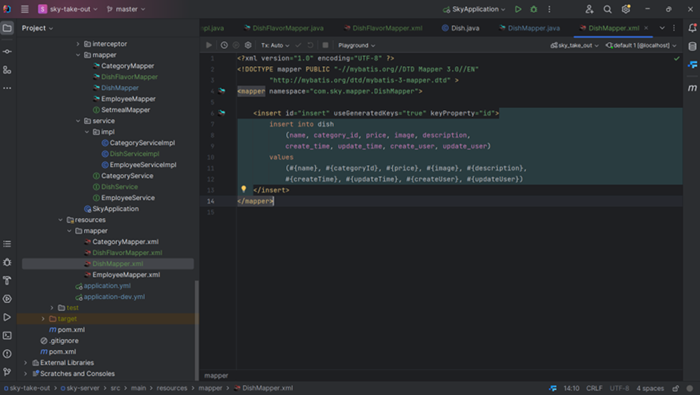Viewport: 700px width, 395px height.
Task: Show more tool windows ellipsis
Action: (x=7, y=88)
